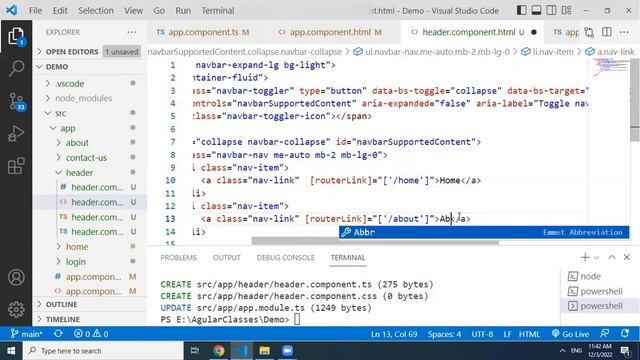Click the Windows Start button
The width and height of the screenshot is (640, 360).
[x=11, y=351]
